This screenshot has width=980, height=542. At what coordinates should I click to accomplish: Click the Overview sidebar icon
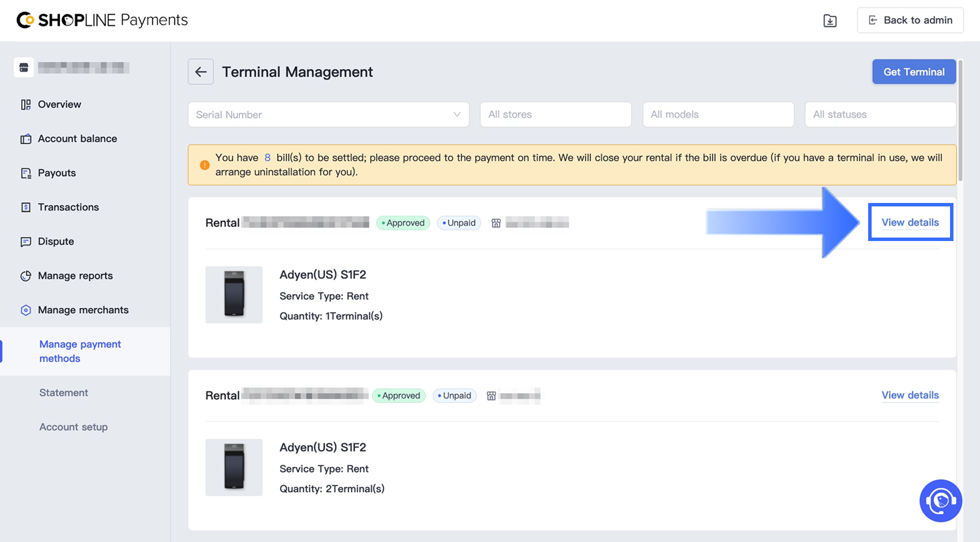(26, 104)
